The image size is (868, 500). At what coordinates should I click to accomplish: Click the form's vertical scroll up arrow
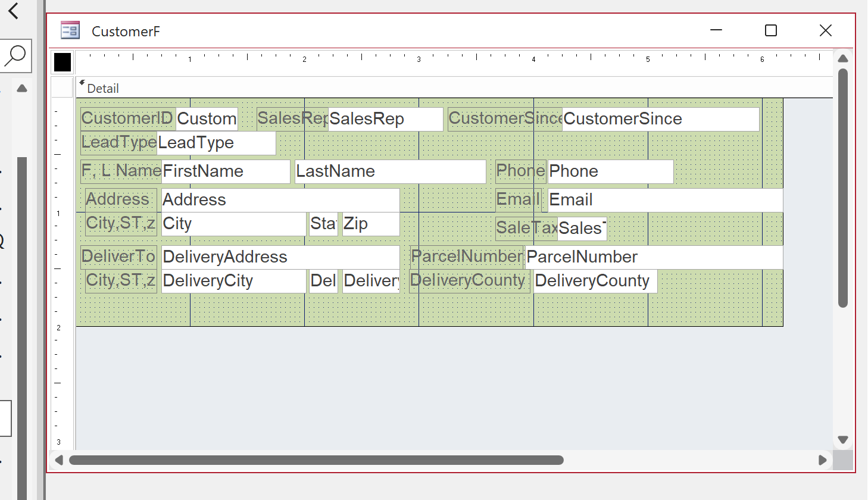point(842,58)
